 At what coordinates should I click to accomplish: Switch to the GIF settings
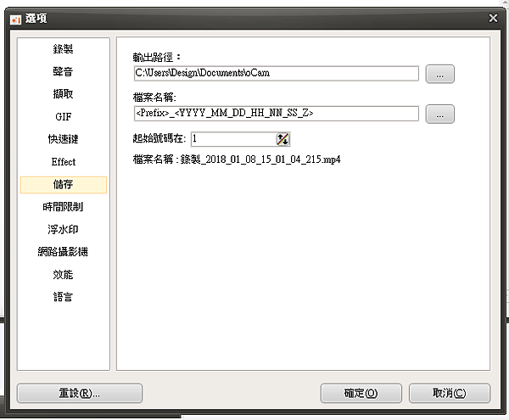(x=63, y=116)
